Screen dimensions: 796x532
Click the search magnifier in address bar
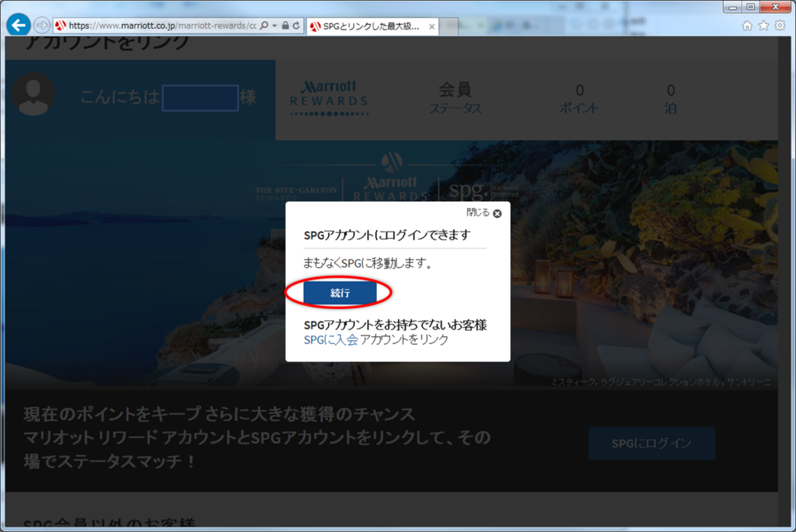(264, 26)
